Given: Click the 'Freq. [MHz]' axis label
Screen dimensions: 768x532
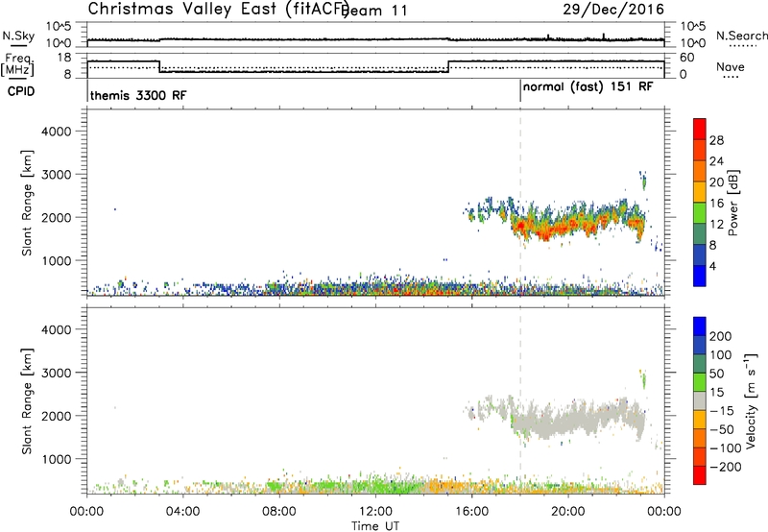Looking at the screenshot, I should [18, 65].
